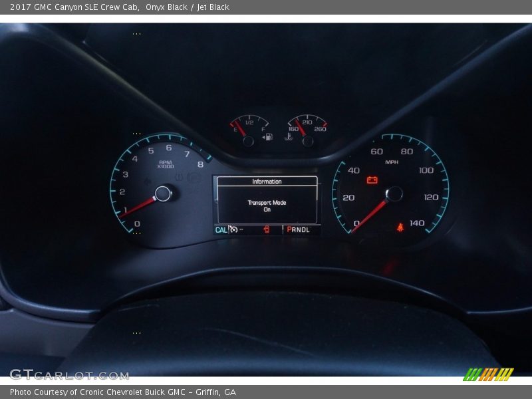Click the tachometer center hub
Viewport: 532px width, 399px height.
[x=163, y=194]
